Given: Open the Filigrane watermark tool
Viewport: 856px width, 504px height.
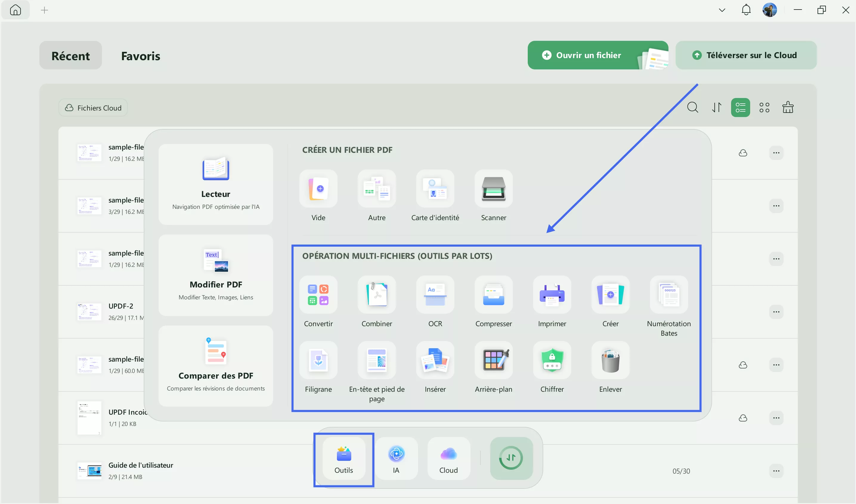Looking at the screenshot, I should click(318, 360).
